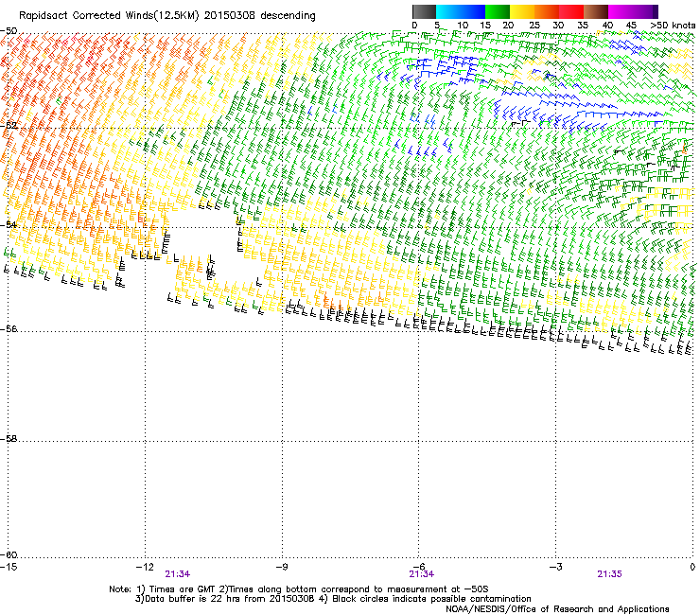The width and height of the screenshot is (700, 615).
Task: Click the purple '21:35' time label
Action: (610, 574)
